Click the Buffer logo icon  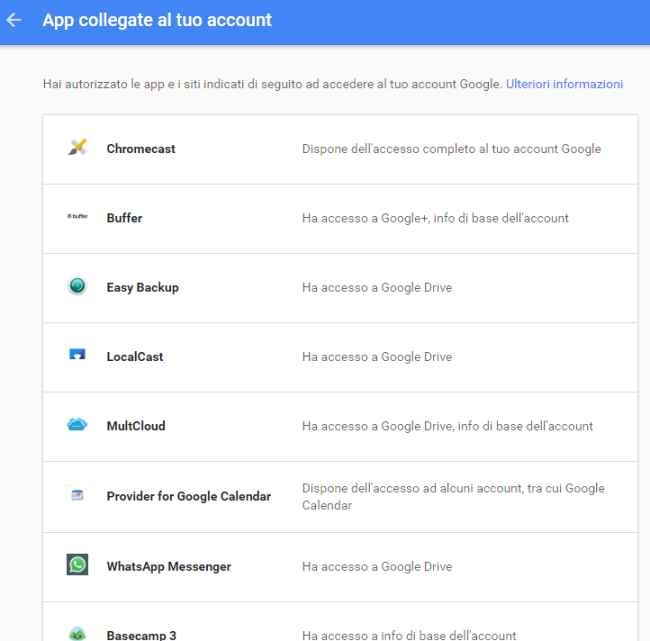coord(77,216)
